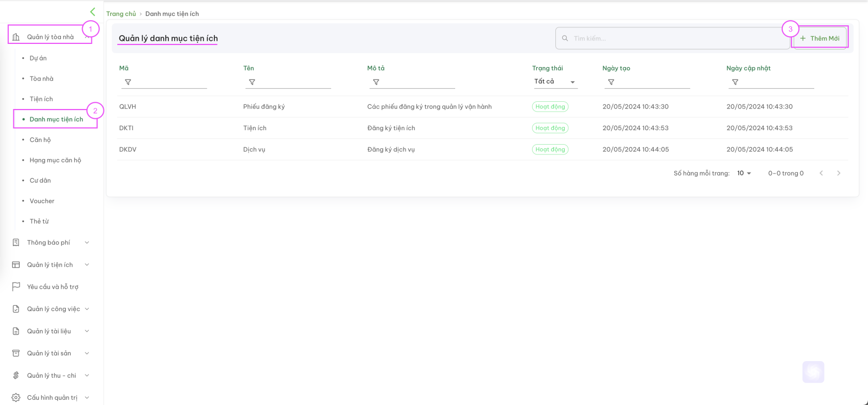Click the filter icon under Ngày cập nhật
The image size is (868, 405).
pyautogui.click(x=735, y=82)
